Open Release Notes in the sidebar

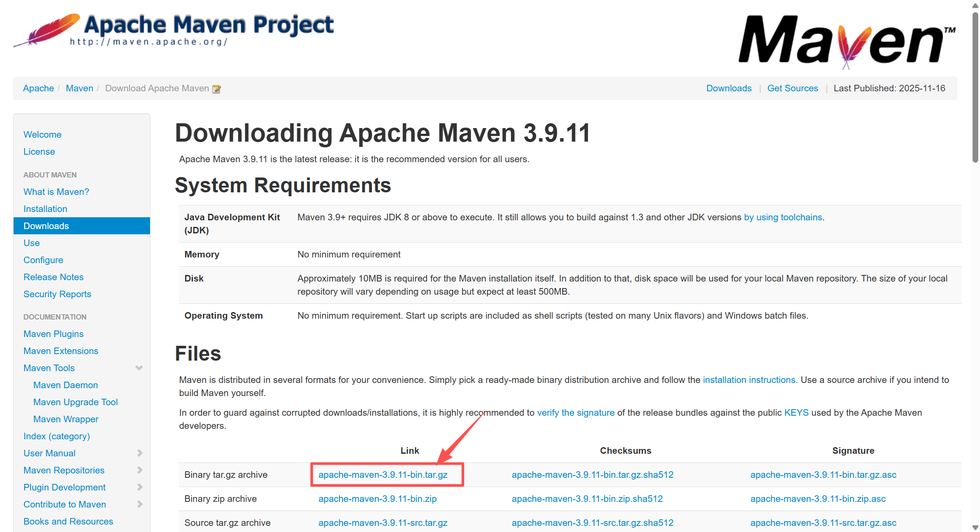[x=53, y=277]
